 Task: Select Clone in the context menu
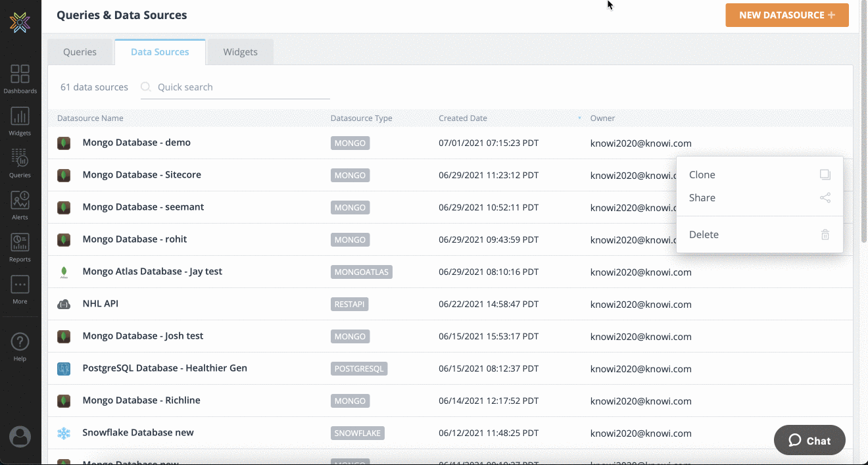coord(702,175)
